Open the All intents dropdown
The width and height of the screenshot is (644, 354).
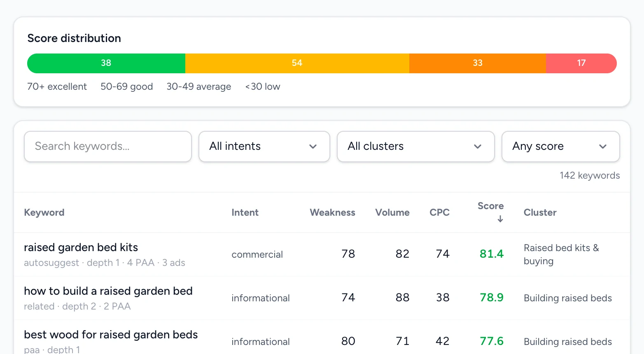pos(264,147)
